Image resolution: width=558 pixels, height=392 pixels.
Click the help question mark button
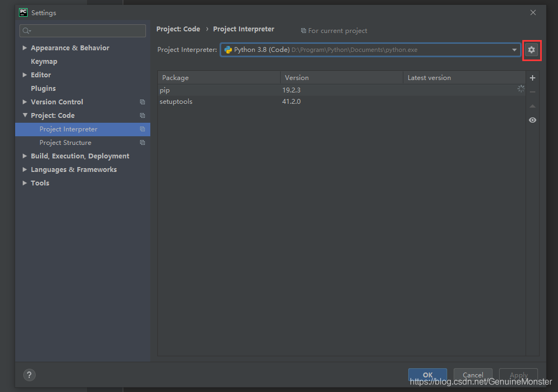29,375
